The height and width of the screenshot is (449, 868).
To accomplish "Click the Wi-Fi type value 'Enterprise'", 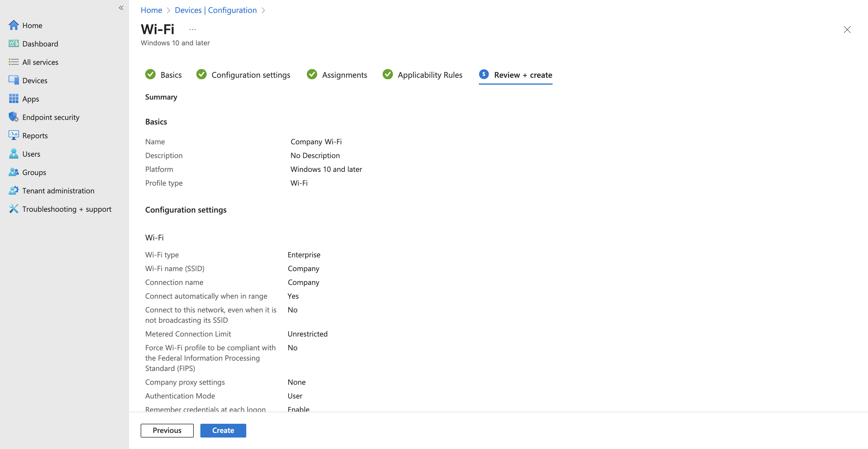I will coord(304,255).
